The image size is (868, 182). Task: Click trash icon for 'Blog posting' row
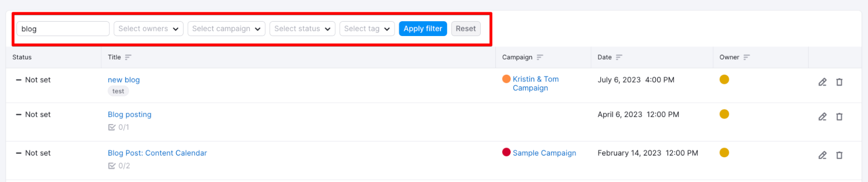[x=839, y=117]
